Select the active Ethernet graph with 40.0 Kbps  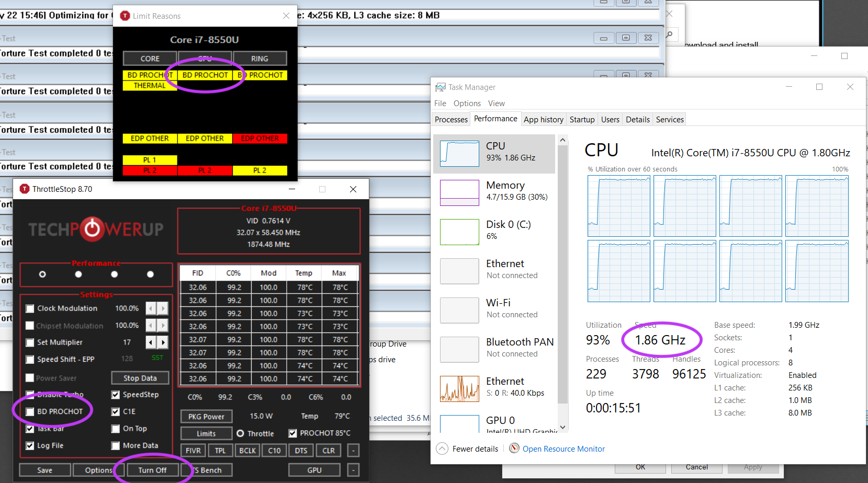tap(459, 389)
